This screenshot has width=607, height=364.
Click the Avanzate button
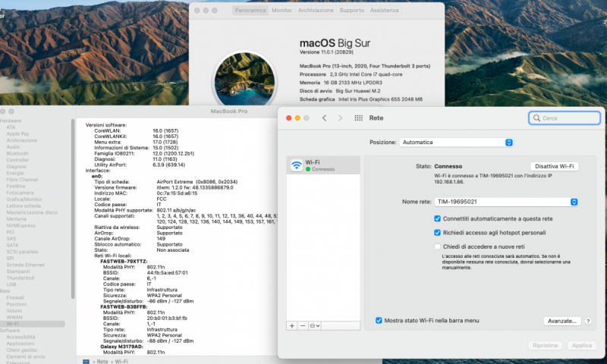tap(562, 322)
